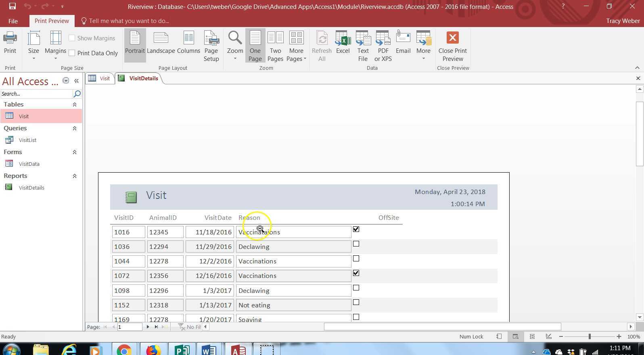This screenshot has height=355, width=644.
Task: Open the VisitData form in navigation pane
Action: tap(29, 164)
